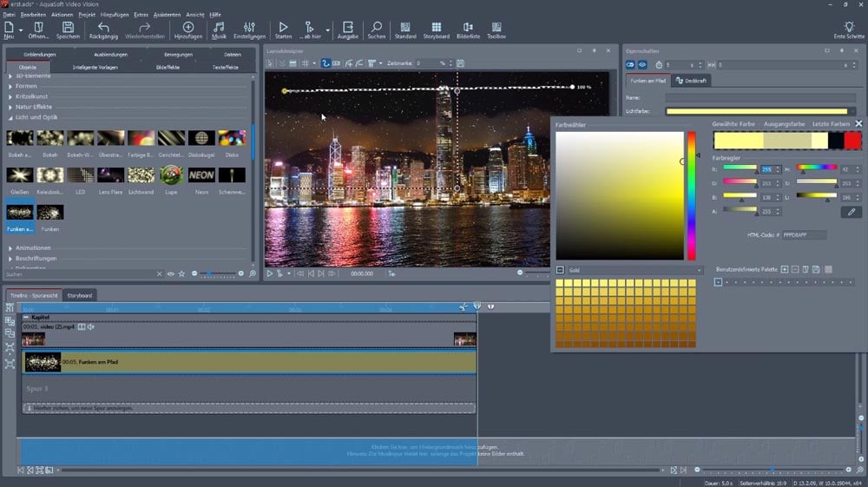The image size is (868, 487).
Task: Open the Bildeffekte tab
Action: tap(168, 67)
